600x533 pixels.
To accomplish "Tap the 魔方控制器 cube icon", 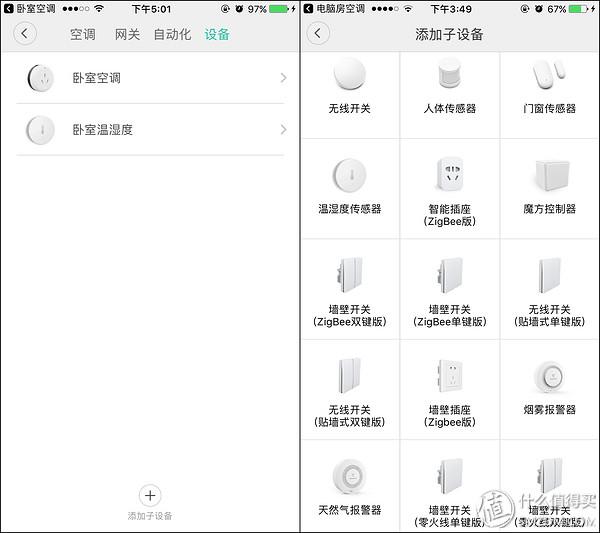I will click(550, 174).
